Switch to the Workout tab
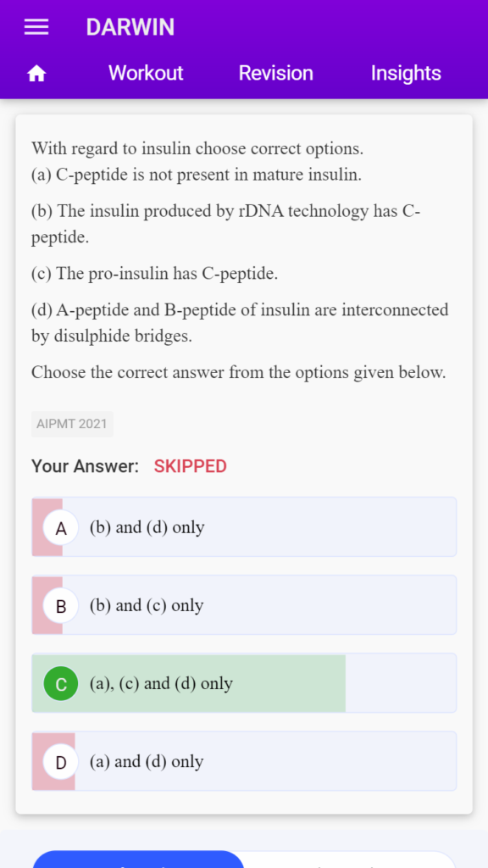 (146, 73)
